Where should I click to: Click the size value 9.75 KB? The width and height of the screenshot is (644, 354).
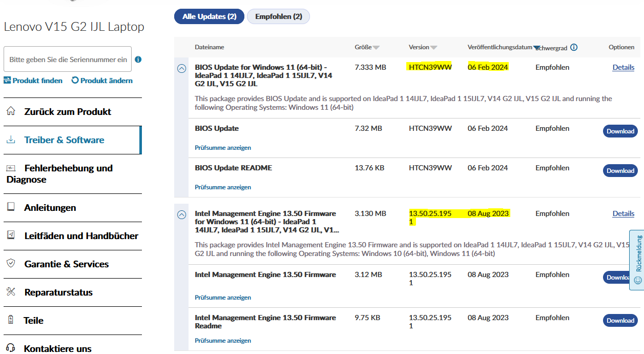[x=367, y=318]
